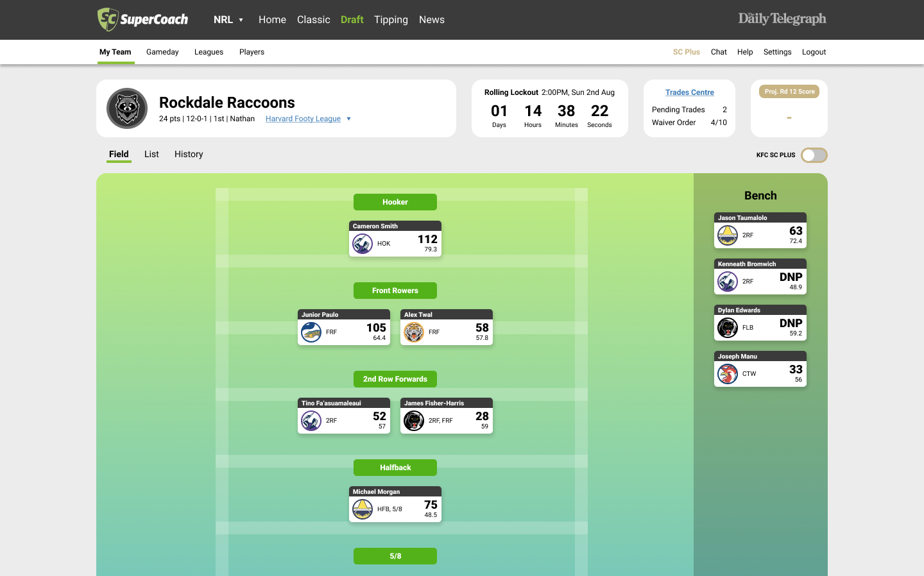Open the News menu item
This screenshot has width=924, height=576.
[x=432, y=20]
